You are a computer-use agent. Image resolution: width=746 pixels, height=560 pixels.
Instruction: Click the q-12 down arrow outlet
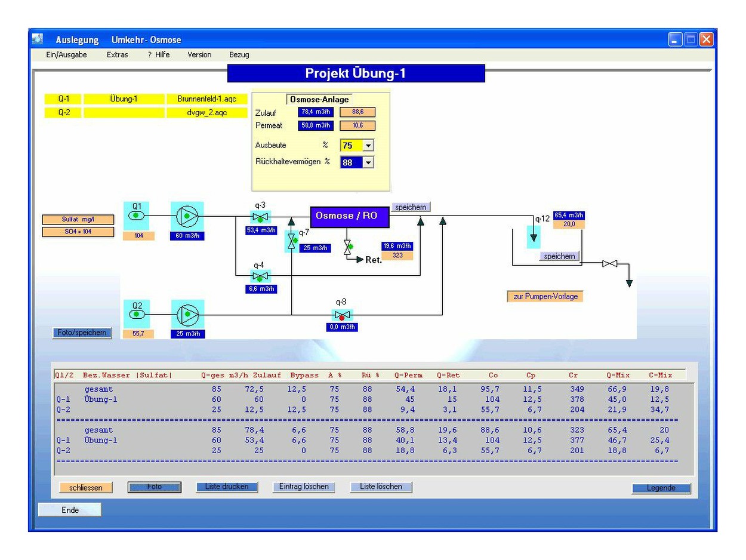pyautogui.click(x=534, y=237)
